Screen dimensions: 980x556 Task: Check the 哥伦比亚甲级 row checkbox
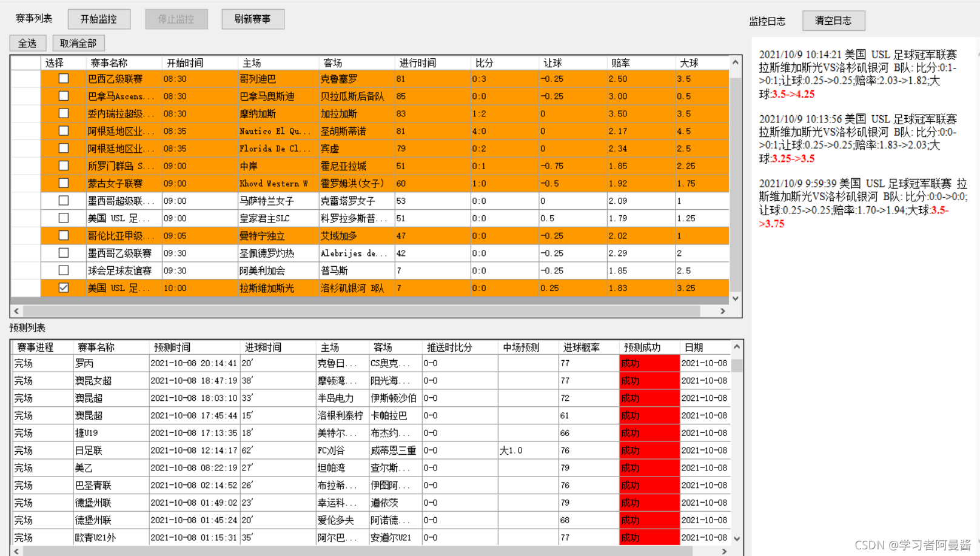pos(63,236)
